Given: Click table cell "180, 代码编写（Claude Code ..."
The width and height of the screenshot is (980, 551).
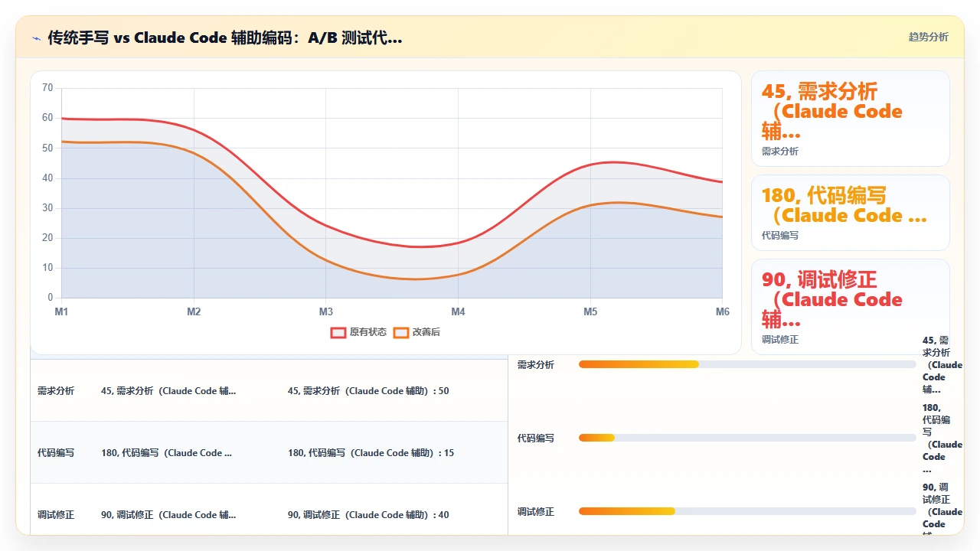Looking at the screenshot, I should tap(166, 453).
